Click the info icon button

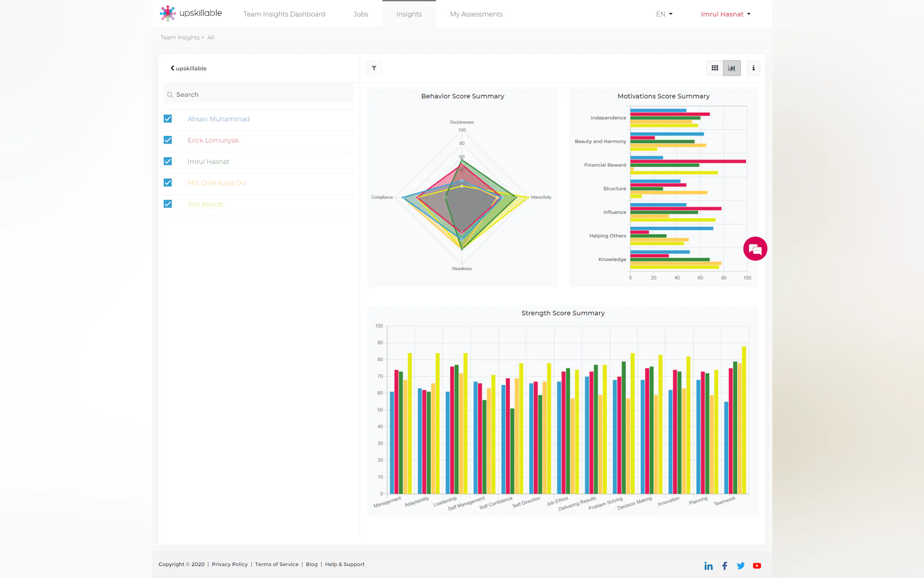[753, 68]
